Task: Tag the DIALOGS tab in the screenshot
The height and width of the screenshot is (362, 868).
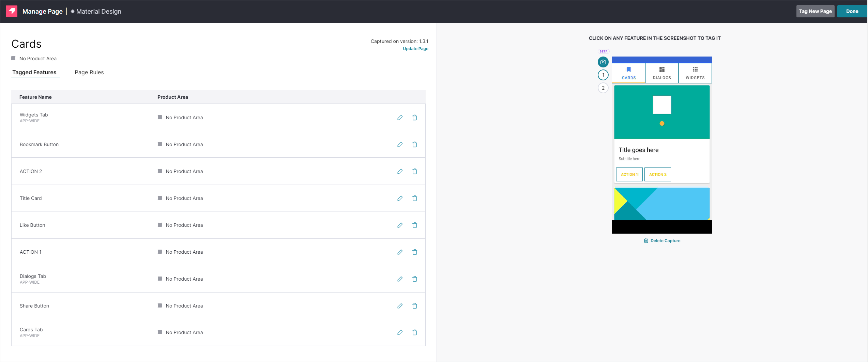Action: click(x=661, y=73)
